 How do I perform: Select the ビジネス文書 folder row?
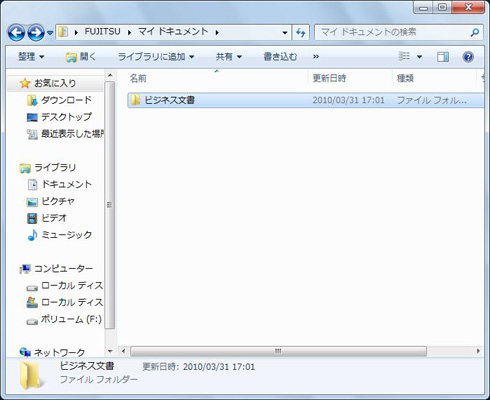coord(305,100)
